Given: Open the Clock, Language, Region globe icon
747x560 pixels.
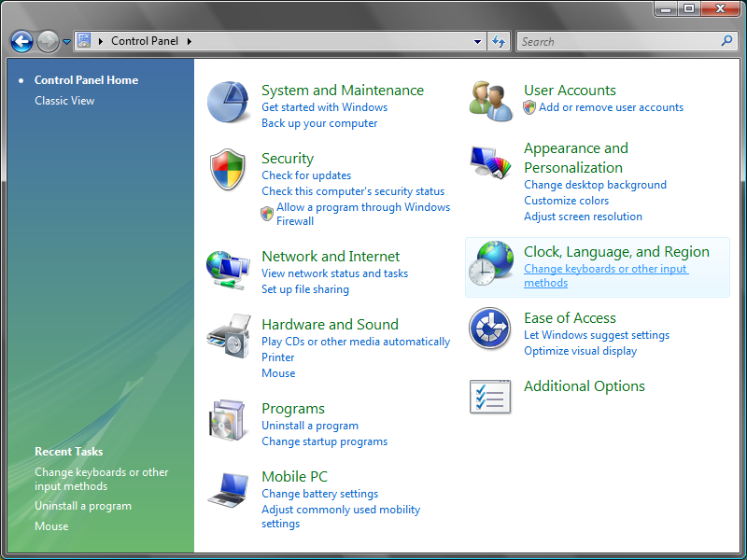Looking at the screenshot, I should [491, 263].
